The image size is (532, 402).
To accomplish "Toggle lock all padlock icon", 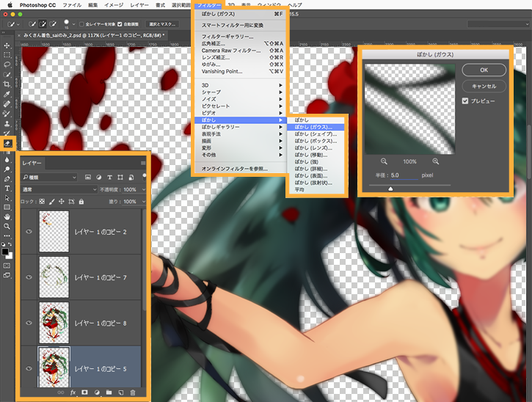I will [x=81, y=201].
